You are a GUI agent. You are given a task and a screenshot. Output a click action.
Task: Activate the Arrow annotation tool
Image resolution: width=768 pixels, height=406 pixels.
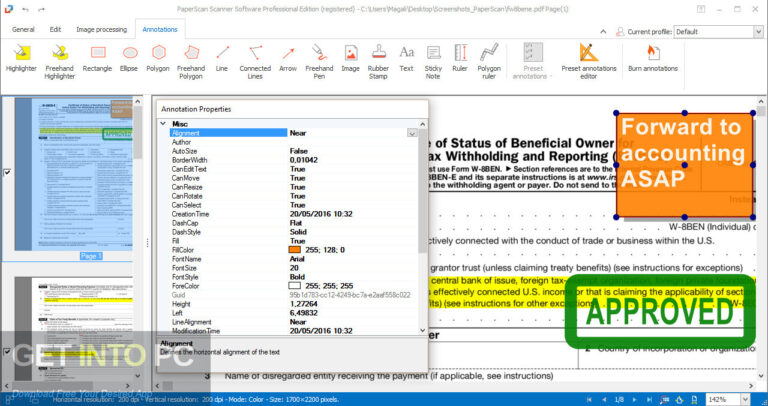288,58
